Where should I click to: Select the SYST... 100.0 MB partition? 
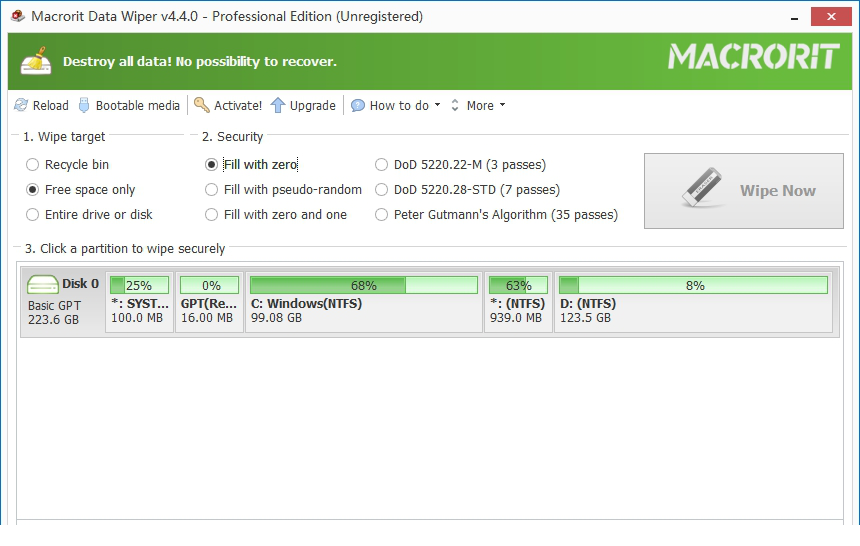click(139, 302)
